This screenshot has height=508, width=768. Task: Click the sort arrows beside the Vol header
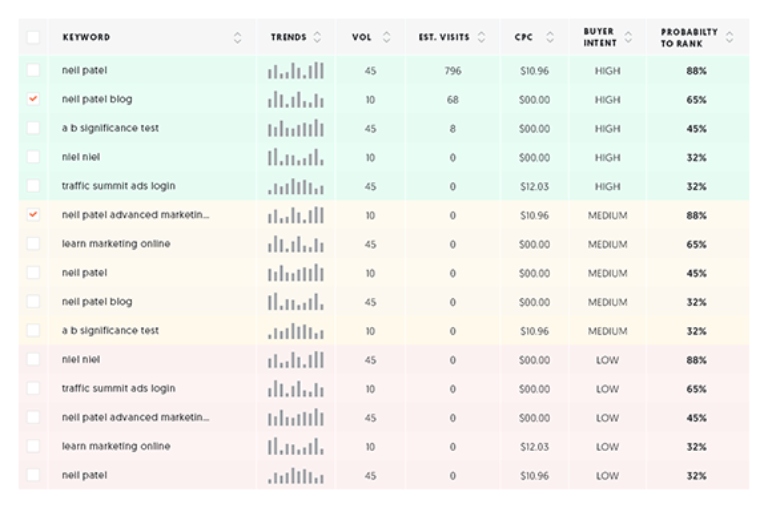click(x=386, y=38)
